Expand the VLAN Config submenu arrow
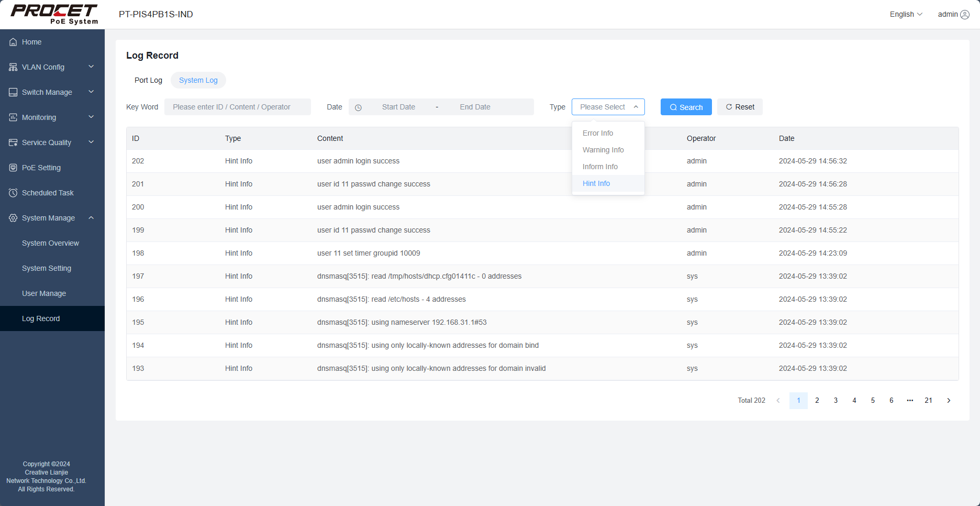The image size is (980, 506). pos(91,67)
